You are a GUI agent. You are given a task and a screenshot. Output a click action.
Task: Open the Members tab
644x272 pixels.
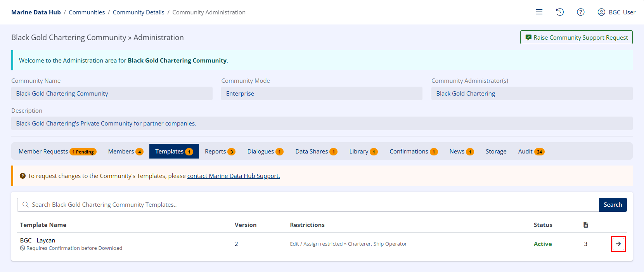(125, 152)
